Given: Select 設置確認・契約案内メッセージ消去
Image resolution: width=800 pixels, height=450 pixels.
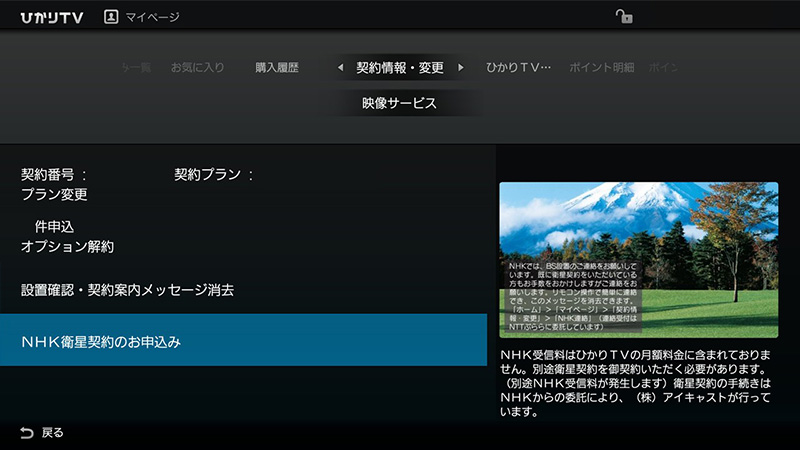Looking at the screenshot, I should tap(127, 290).
